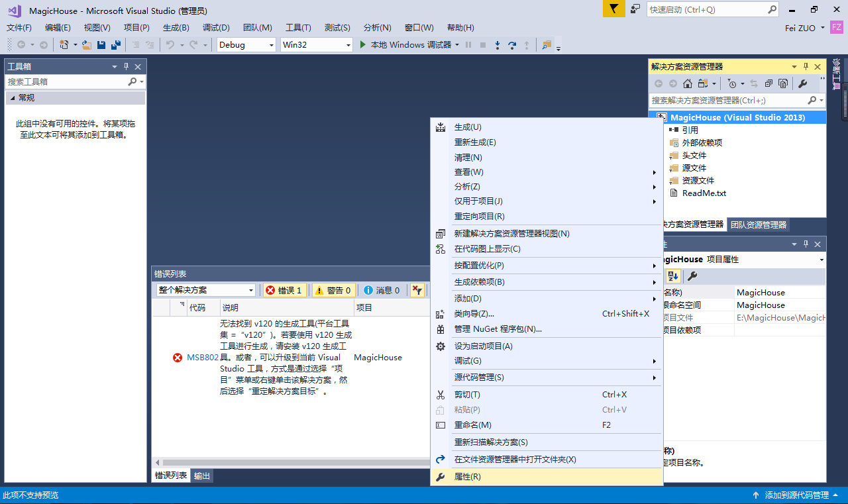Open the Toolbox window options dropdown arrow
Screen dimensions: 848x504
(114, 66)
